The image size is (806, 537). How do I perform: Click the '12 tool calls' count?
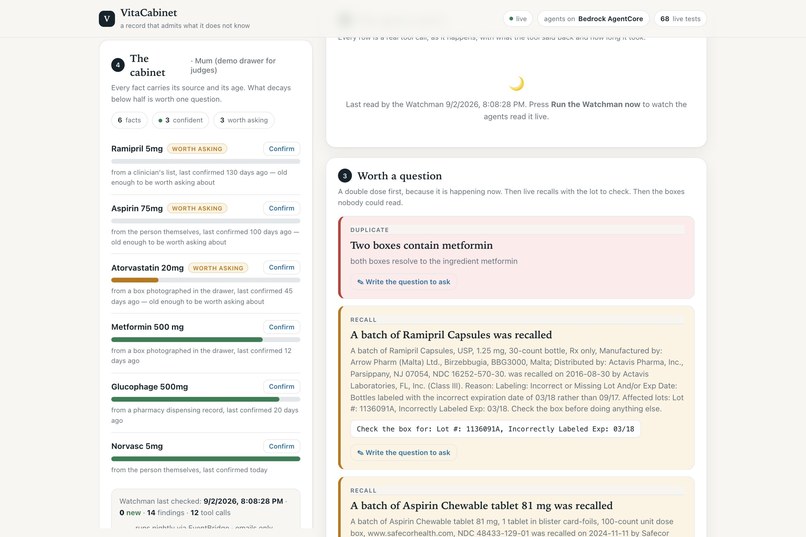point(211,513)
